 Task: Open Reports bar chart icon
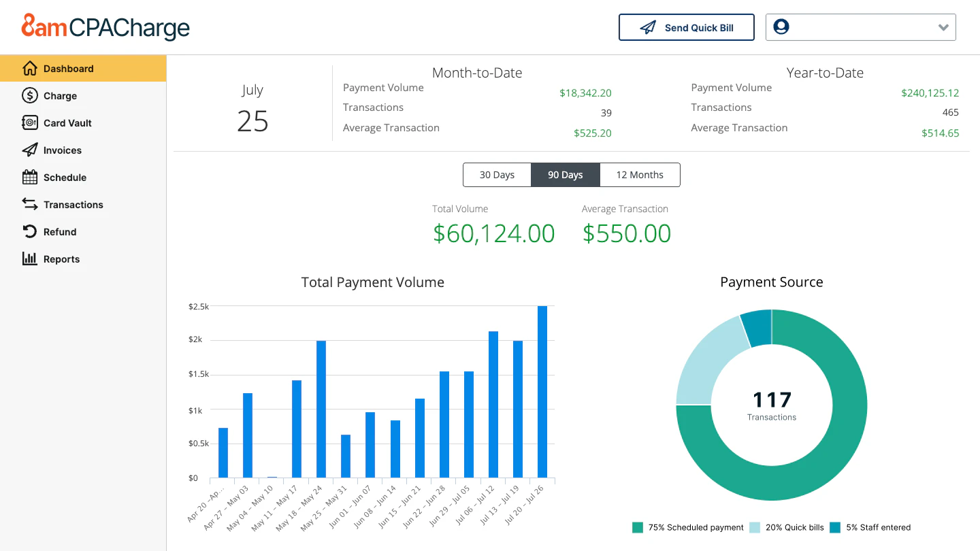tap(30, 258)
